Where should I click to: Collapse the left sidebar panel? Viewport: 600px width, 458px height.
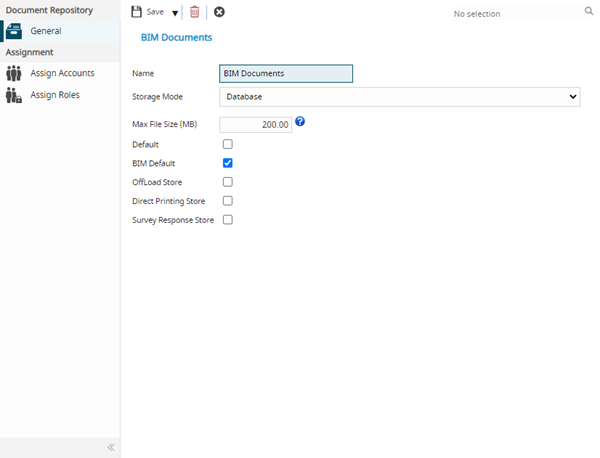tap(111, 447)
